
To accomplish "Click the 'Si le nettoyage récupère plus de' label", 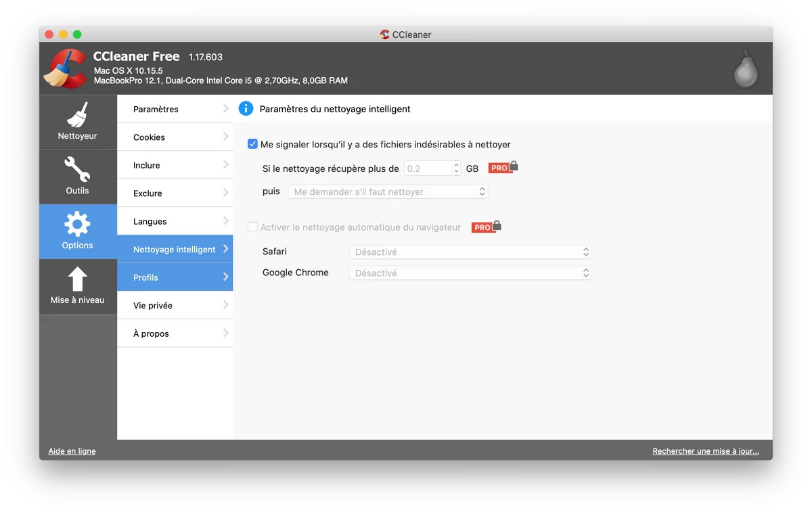I will (x=331, y=168).
